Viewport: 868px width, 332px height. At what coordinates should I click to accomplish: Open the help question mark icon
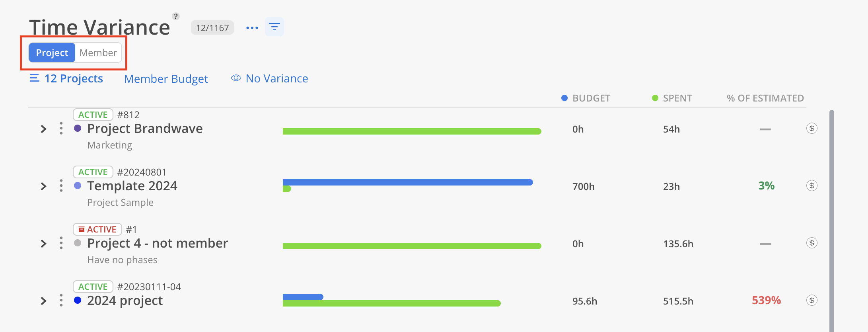176,16
